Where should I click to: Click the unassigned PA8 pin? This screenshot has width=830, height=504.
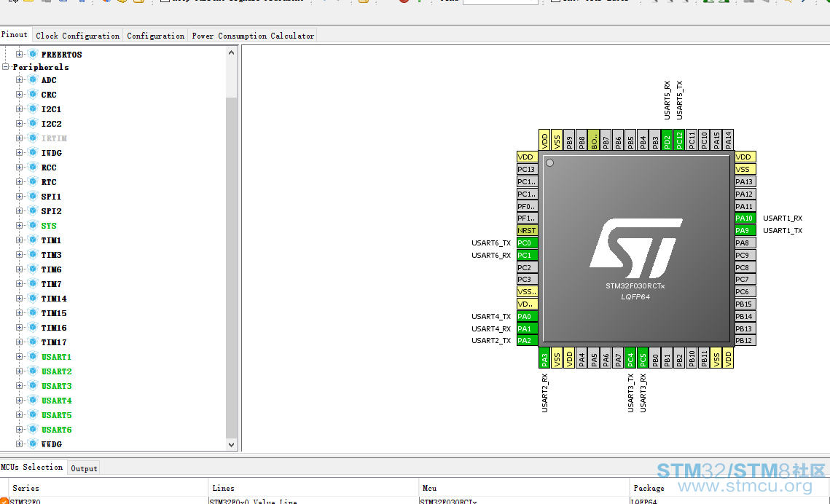tap(745, 243)
